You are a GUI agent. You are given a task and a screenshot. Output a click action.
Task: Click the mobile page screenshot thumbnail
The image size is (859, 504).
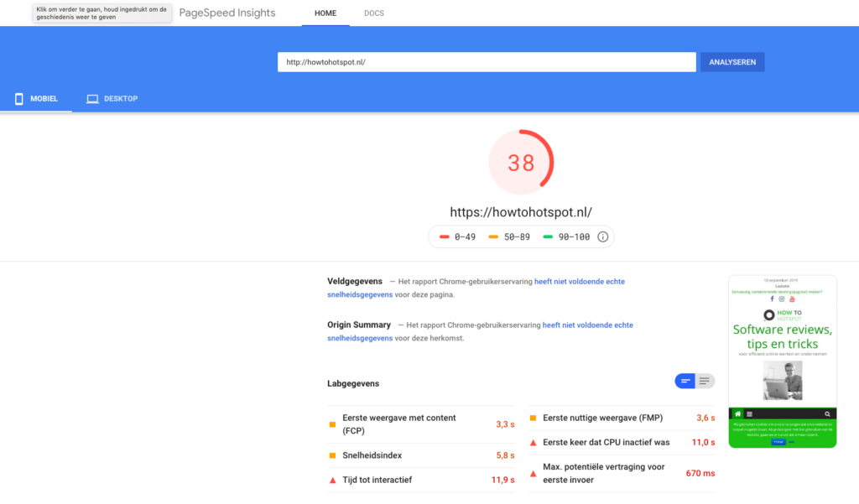click(782, 361)
